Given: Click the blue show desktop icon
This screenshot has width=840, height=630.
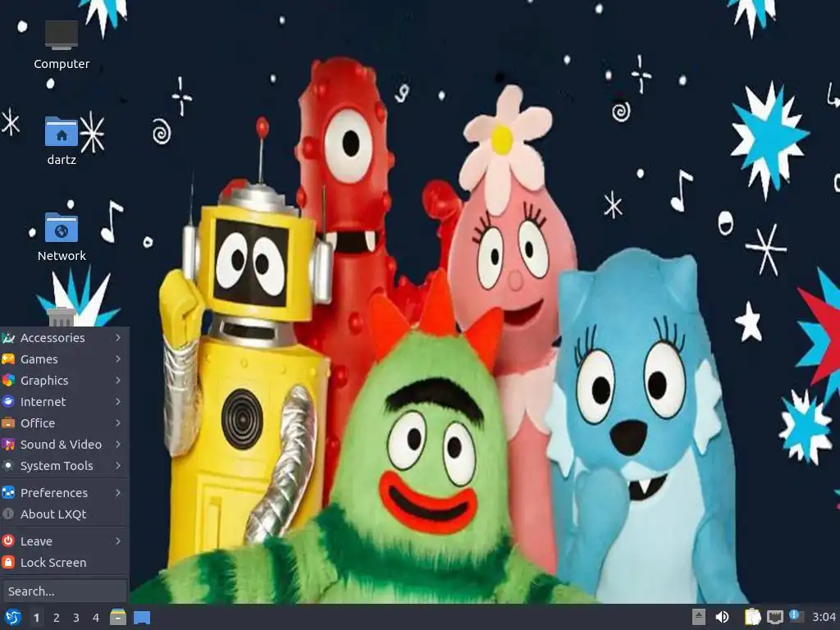Looking at the screenshot, I should [x=142, y=618].
